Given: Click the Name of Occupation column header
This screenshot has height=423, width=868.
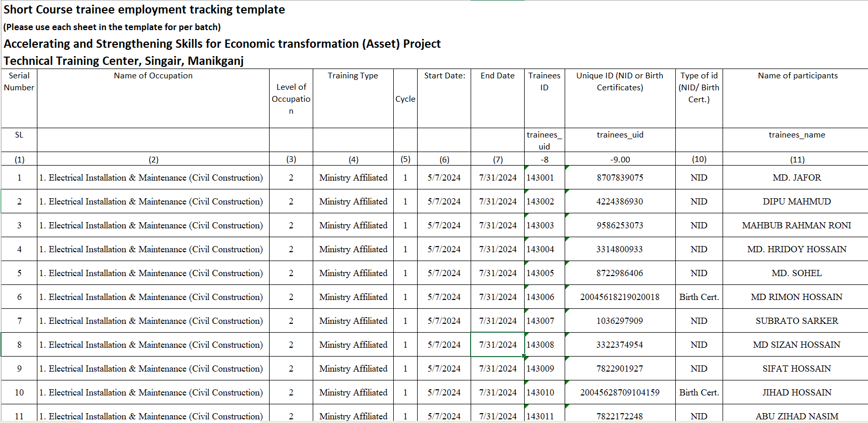Looking at the screenshot, I should 153,76.
